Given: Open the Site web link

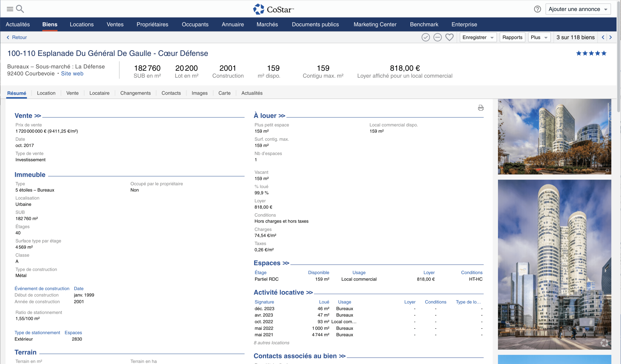Looking at the screenshot, I should pyautogui.click(x=72, y=74).
